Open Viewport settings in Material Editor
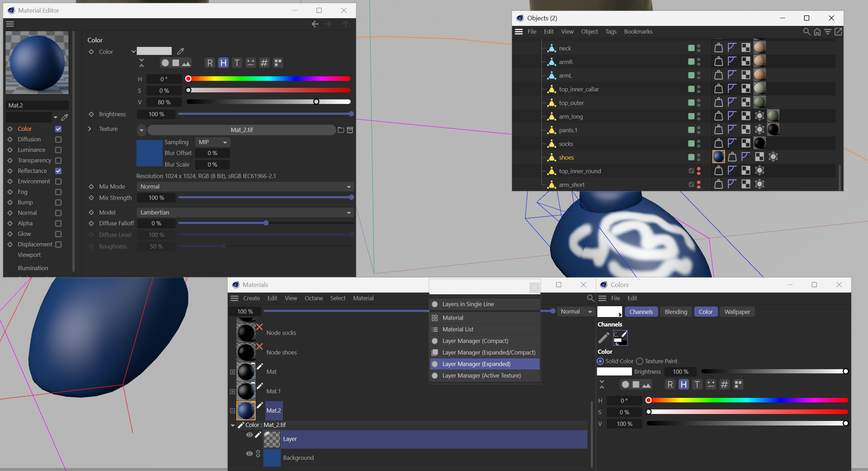The width and height of the screenshot is (868, 471). [29, 255]
